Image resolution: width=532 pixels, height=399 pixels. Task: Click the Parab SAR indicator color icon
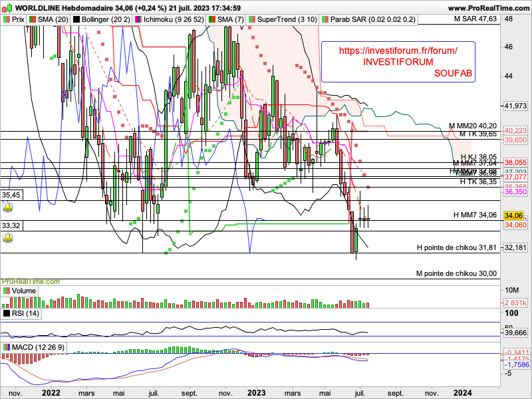pyautogui.click(x=325, y=20)
